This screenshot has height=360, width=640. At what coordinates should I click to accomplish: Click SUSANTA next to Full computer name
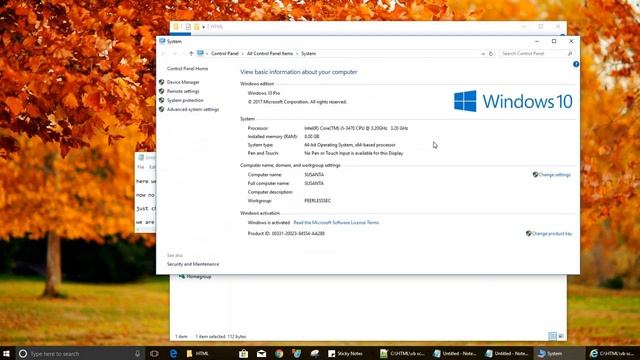[314, 183]
